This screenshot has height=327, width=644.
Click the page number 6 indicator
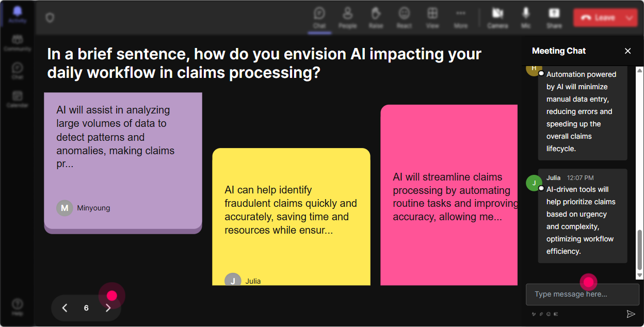pos(86,308)
